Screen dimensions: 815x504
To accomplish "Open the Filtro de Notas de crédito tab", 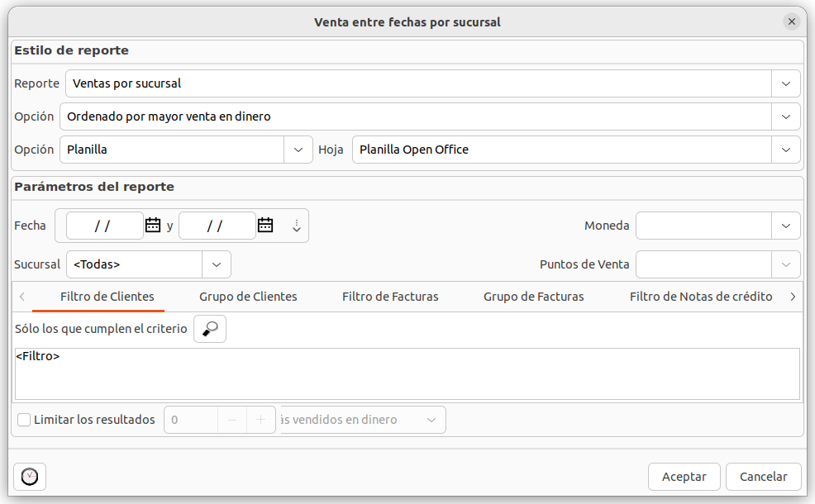I will pyautogui.click(x=700, y=297).
